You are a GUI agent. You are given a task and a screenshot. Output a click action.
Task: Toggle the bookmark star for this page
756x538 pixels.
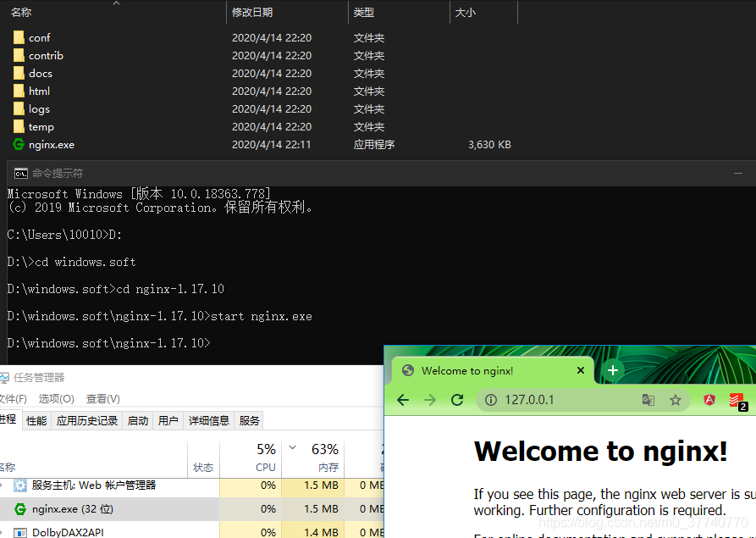click(x=675, y=399)
